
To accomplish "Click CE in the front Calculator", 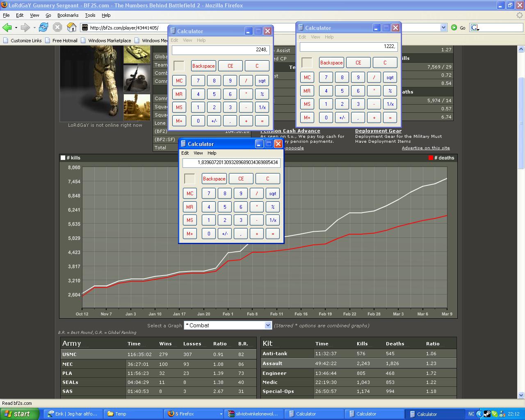I will [241, 179].
